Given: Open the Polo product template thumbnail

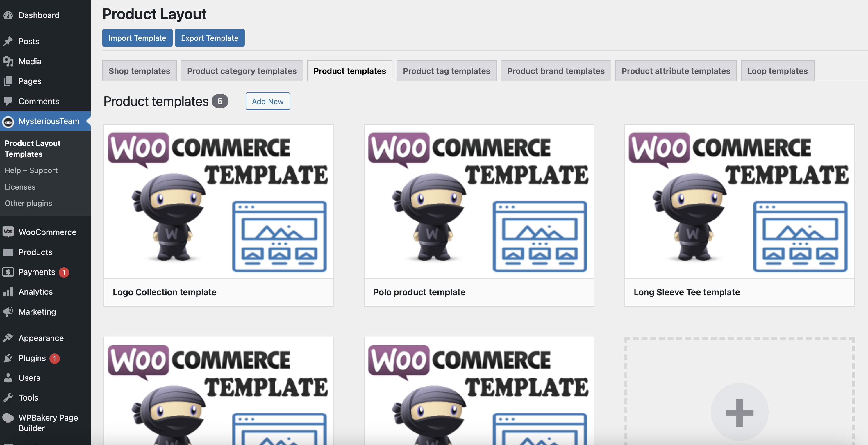Looking at the screenshot, I should (478, 202).
